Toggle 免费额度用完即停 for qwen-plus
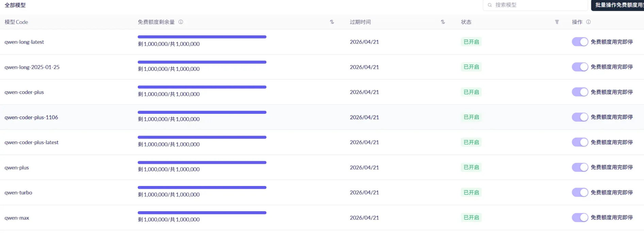This screenshot has height=233, width=644. point(580,167)
